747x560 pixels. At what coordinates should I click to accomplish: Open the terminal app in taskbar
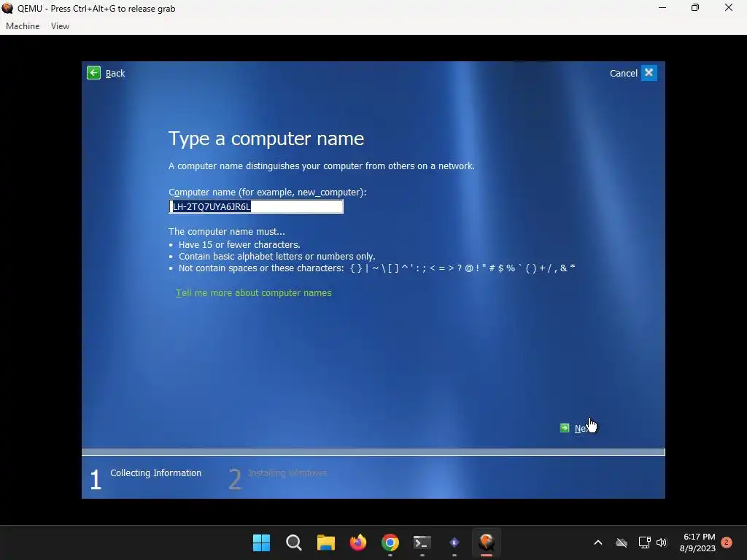[422, 542]
